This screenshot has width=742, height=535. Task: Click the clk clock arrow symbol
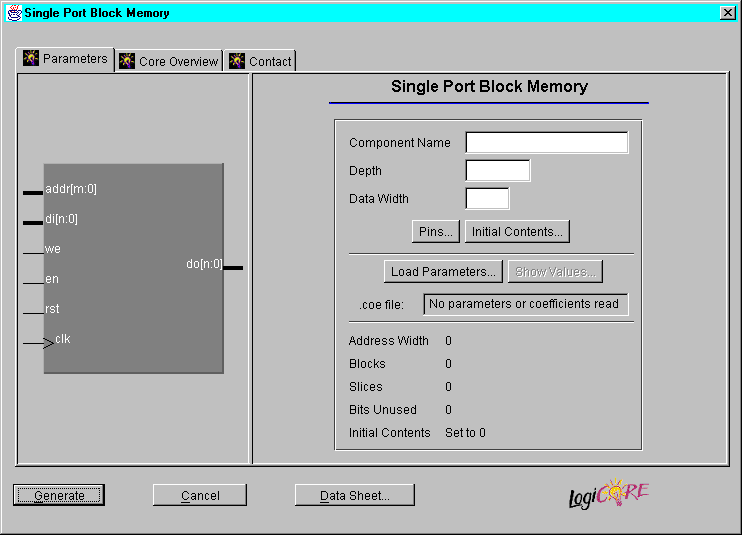(x=46, y=343)
